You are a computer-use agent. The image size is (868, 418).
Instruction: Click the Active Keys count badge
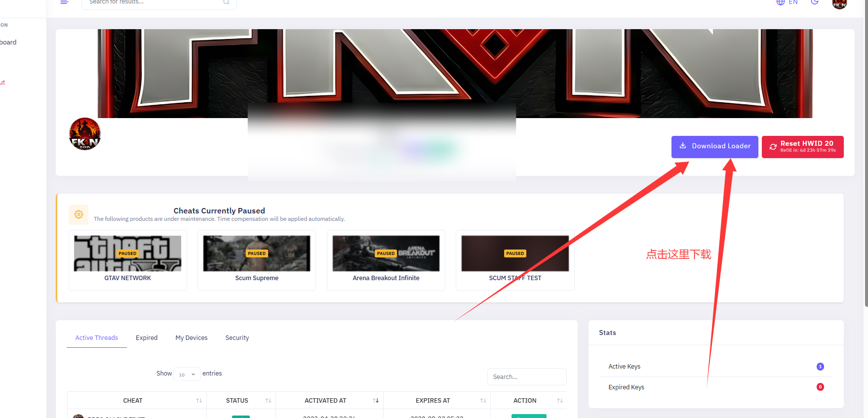820,367
